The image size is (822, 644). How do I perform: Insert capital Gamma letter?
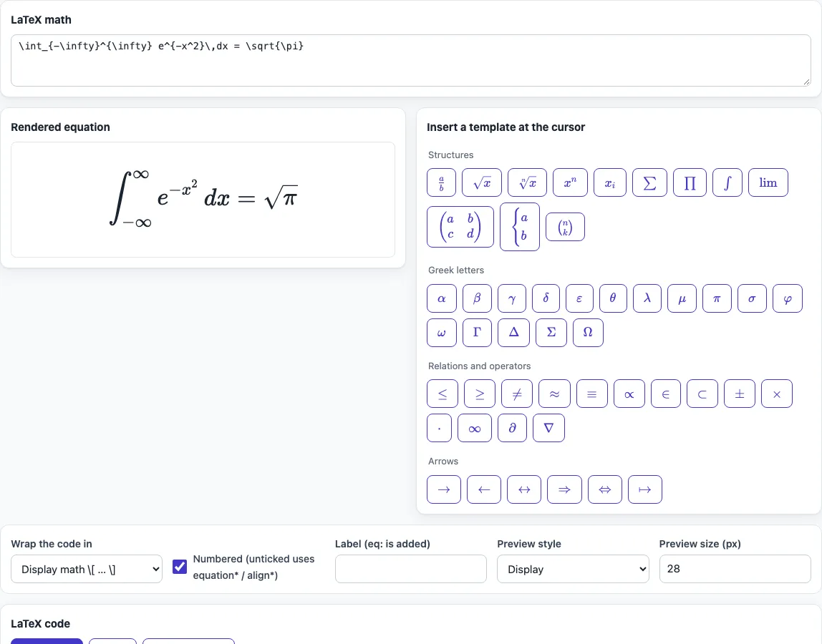[477, 333]
